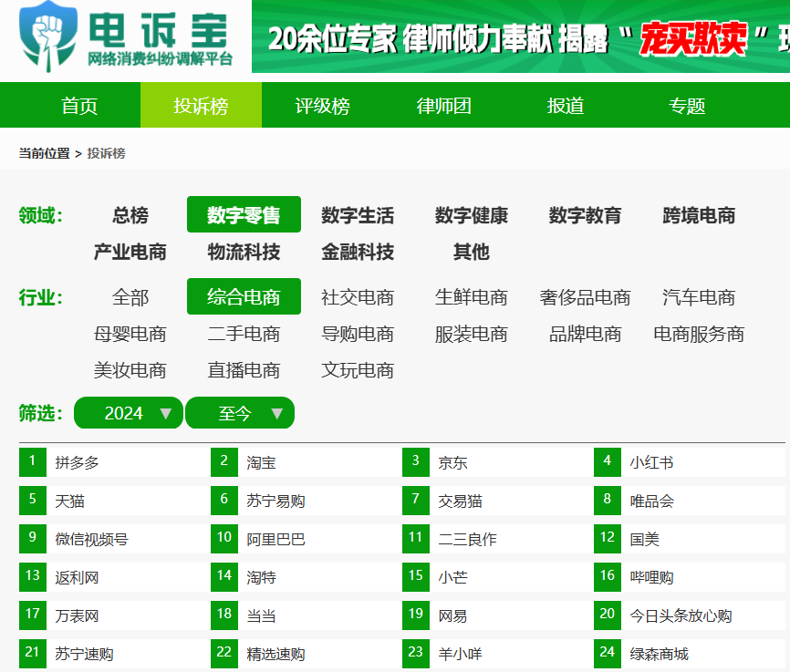This screenshot has height=672, width=790.
Task: Select the 数字零售 field filter
Action: pyautogui.click(x=244, y=214)
